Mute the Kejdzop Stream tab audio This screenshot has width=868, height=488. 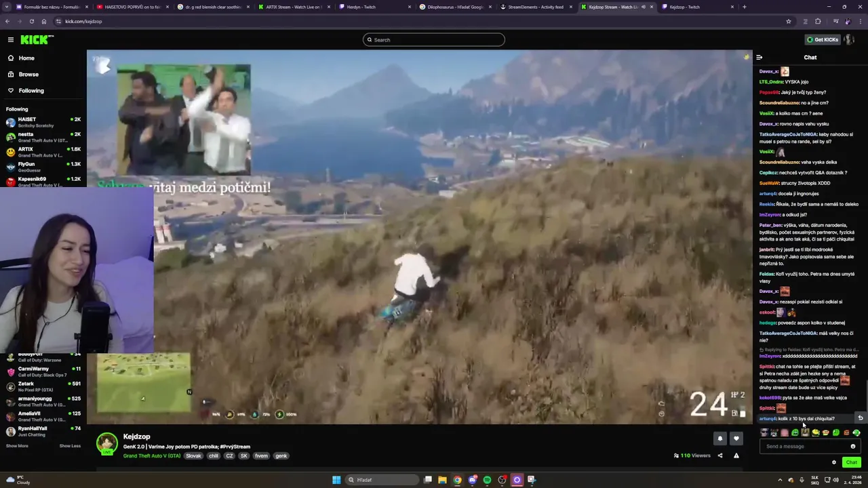click(643, 7)
